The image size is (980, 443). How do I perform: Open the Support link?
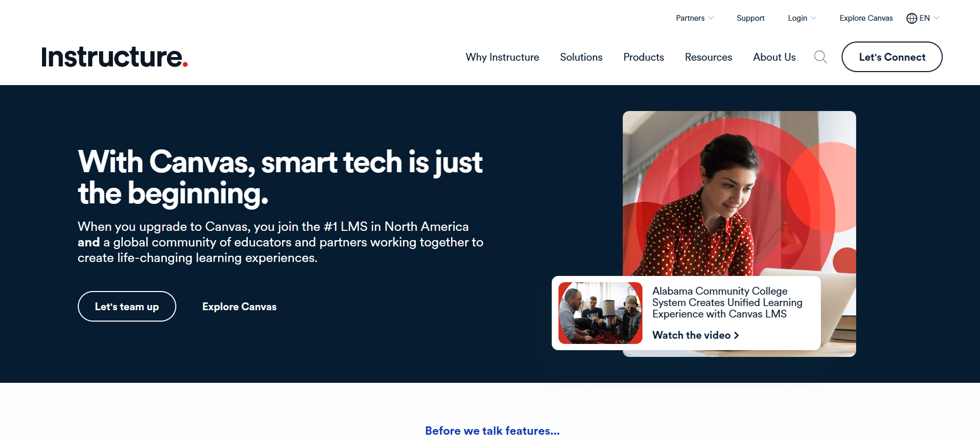750,18
